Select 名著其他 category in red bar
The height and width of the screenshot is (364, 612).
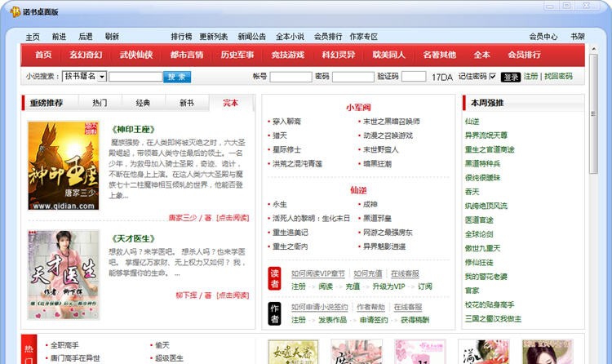coord(440,55)
